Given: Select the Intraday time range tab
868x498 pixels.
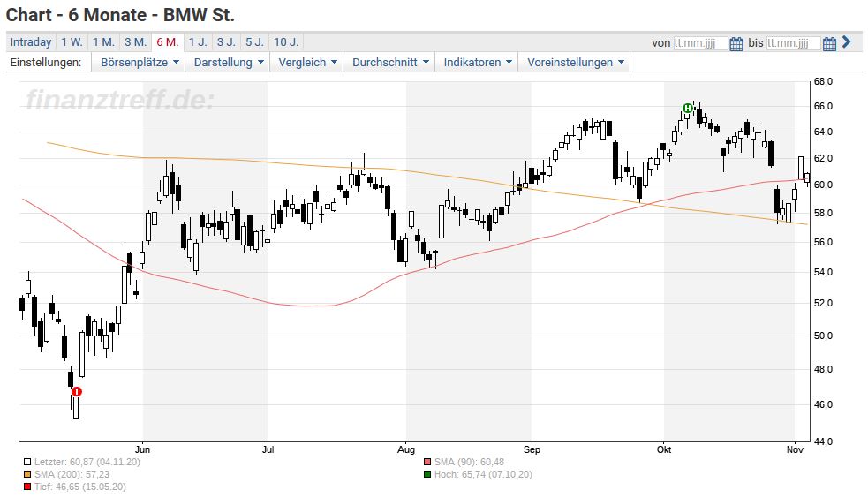Looking at the screenshot, I should pos(30,42).
